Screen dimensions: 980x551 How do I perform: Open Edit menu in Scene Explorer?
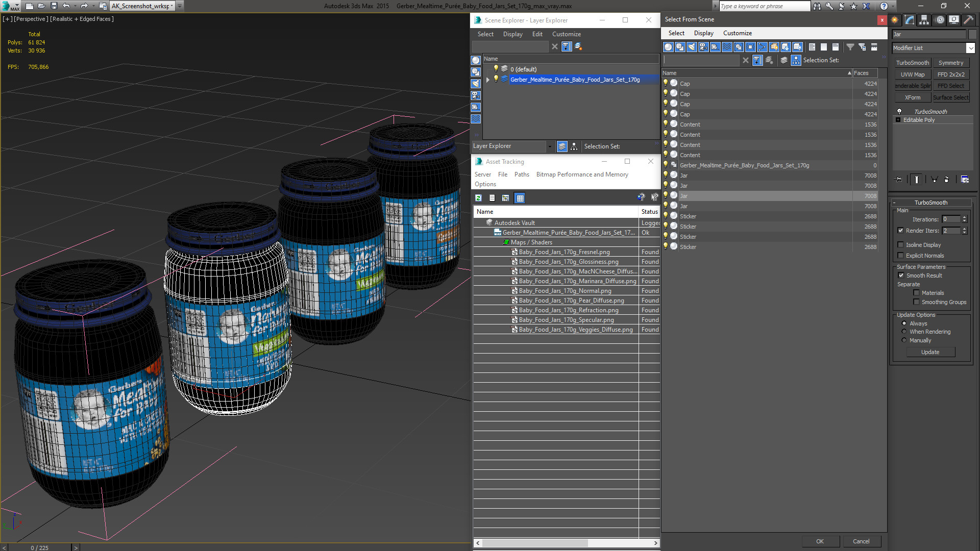[x=537, y=34]
